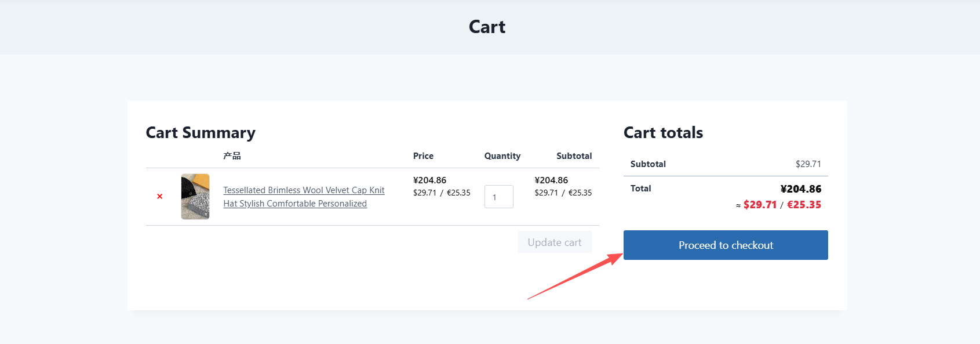Select the $29.71 subtotal value in Cart totals
The width and height of the screenshot is (980, 344).
[x=808, y=164]
